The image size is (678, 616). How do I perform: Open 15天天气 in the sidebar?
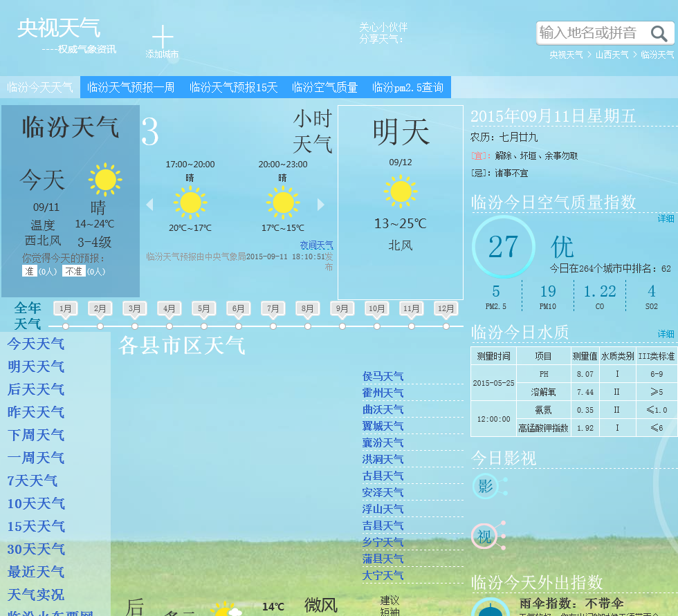click(x=36, y=527)
